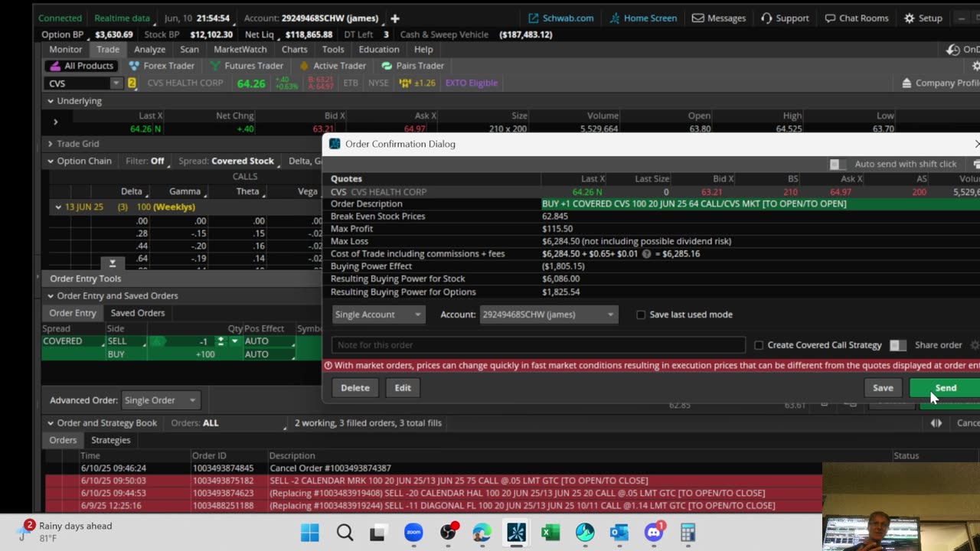Save the order from confirmation dialog
The height and width of the screenshot is (551, 980).
(x=883, y=388)
